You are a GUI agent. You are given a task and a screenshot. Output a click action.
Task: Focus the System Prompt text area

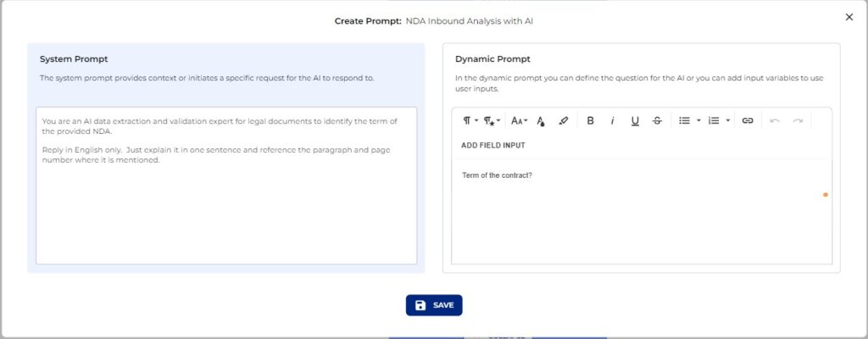(226, 186)
